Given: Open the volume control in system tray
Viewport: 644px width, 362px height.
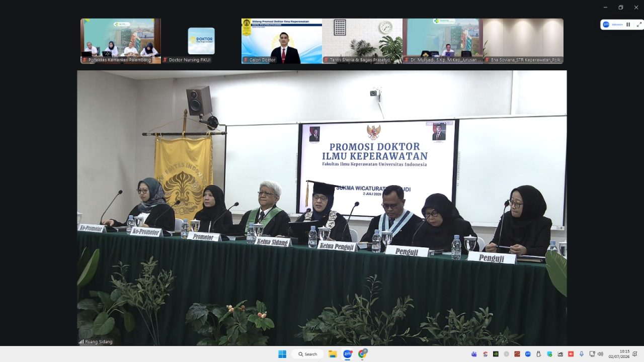Looking at the screenshot, I should [600, 354].
